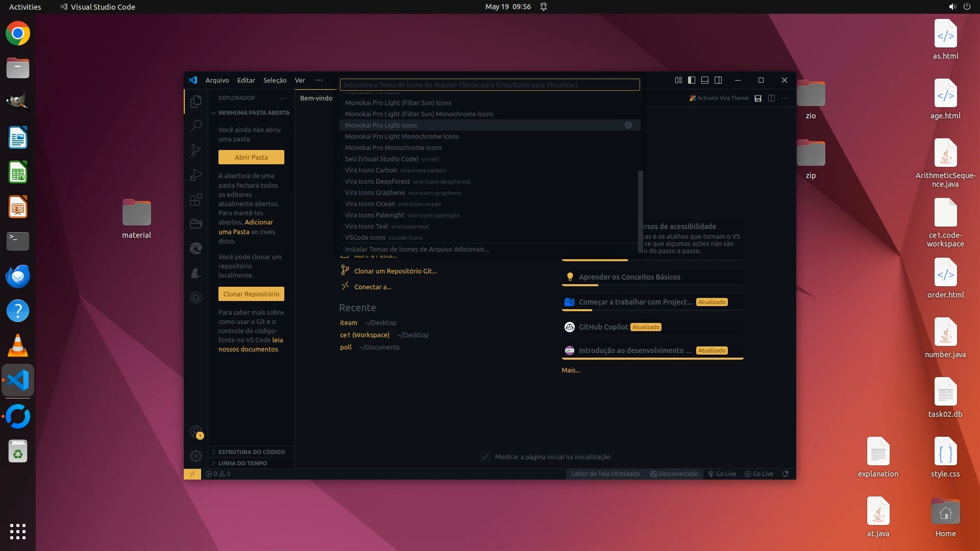Open the Source Control icon
The width and height of the screenshot is (980, 551).
pyautogui.click(x=196, y=151)
